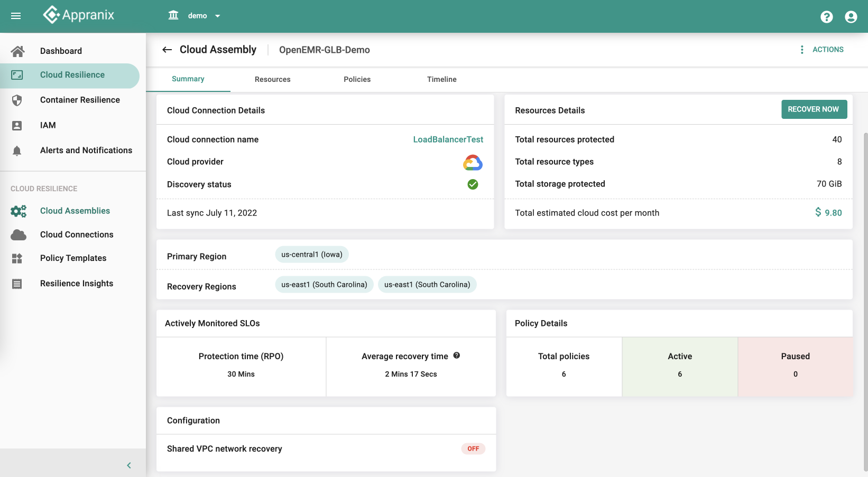This screenshot has height=477, width=868.
Task: Expand the demo organization dropdown
Action: pos(217,16)
